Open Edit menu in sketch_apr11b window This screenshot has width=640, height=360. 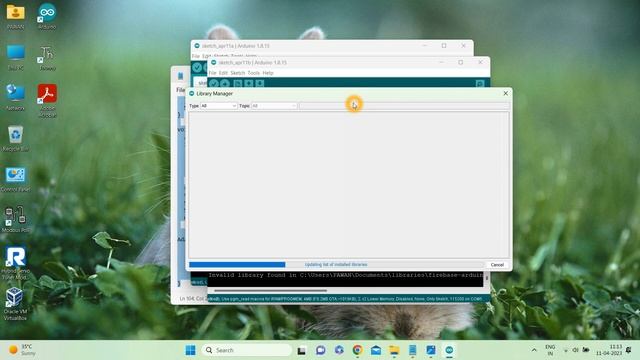point(223,73)
